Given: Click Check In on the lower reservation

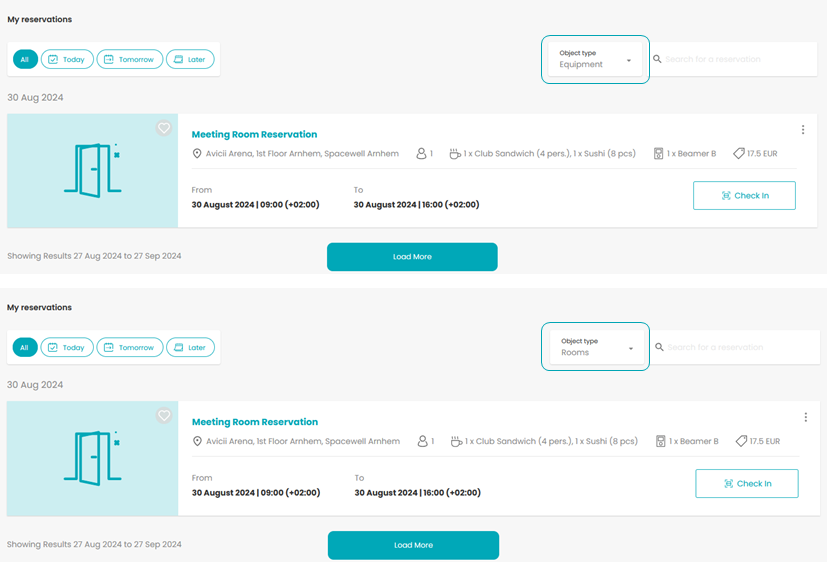Looking at the screenshot, I should (747, 483).
